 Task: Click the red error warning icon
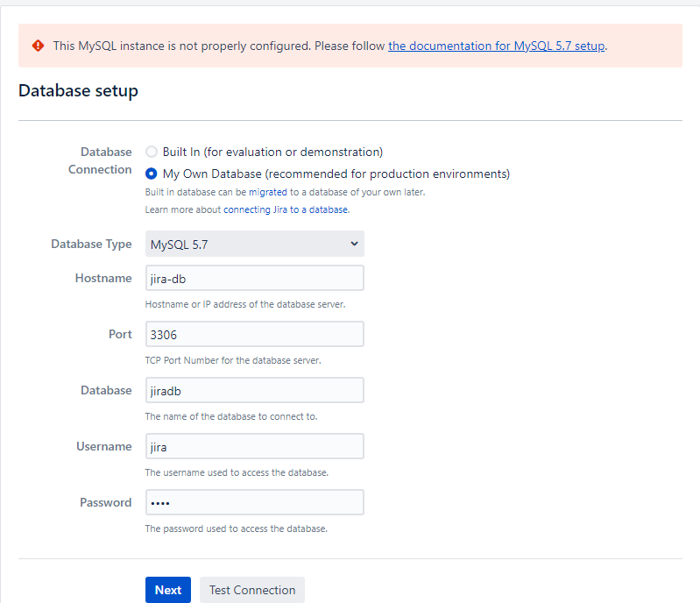[x=38, y=46]
